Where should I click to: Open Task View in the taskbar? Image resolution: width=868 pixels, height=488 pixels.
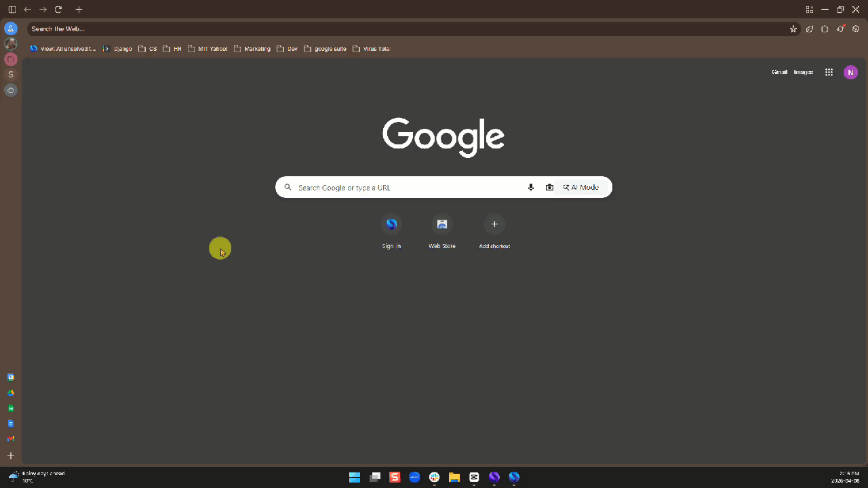[374, 477]
